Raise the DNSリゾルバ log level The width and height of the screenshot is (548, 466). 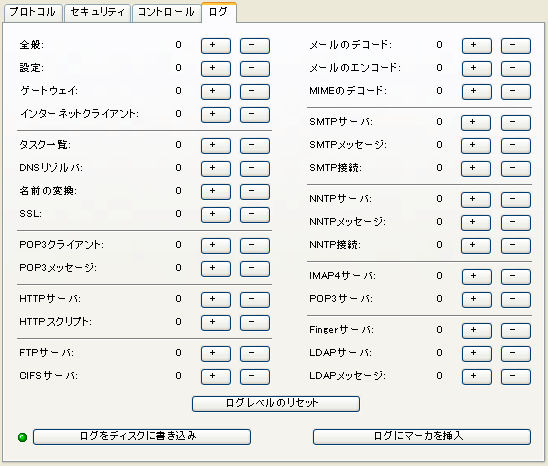216,169
